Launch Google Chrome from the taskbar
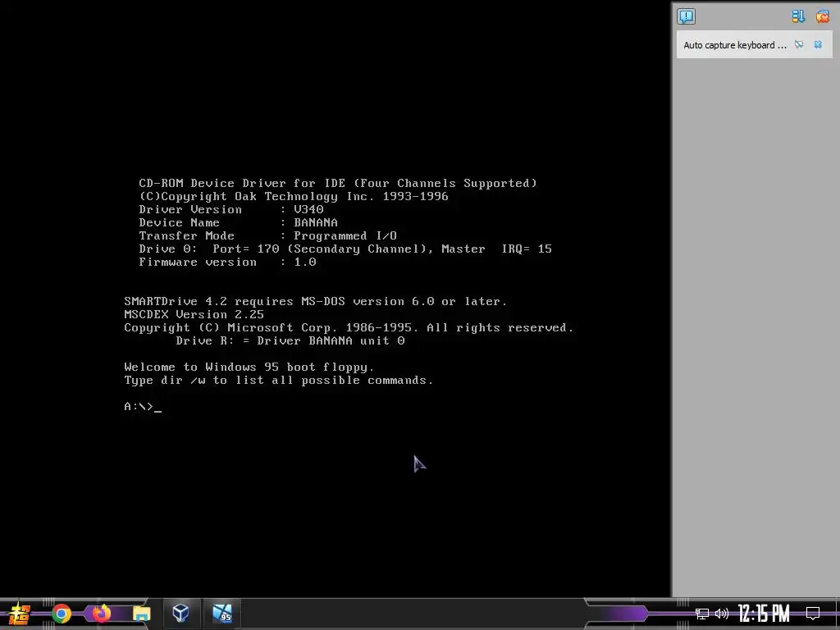The image size is (840, 630). pos(61,614)
